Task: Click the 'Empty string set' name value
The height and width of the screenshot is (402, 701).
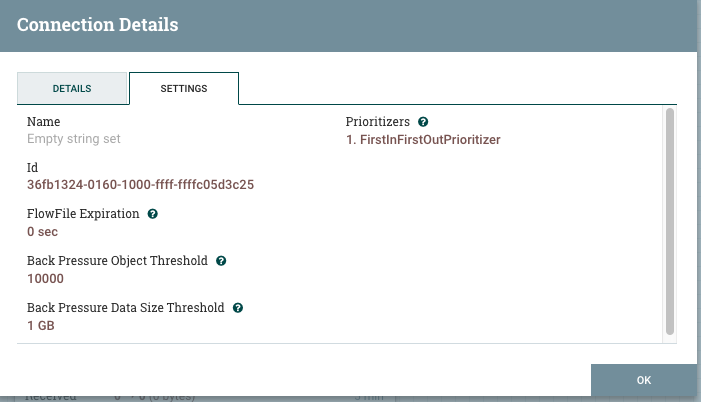Action: click(74, 139)
